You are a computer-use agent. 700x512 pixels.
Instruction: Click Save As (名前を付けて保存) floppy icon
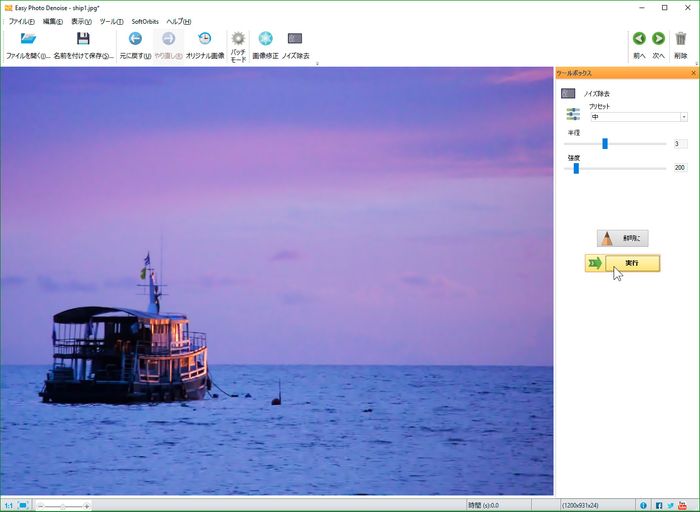click(x=83, y=39)
